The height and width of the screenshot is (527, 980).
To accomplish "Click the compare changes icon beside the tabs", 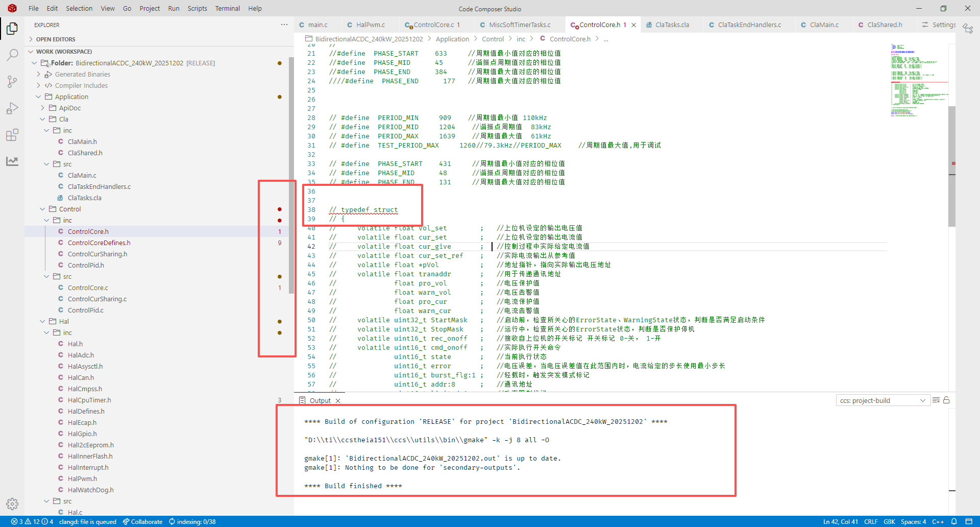I will (x=968, y=28).
